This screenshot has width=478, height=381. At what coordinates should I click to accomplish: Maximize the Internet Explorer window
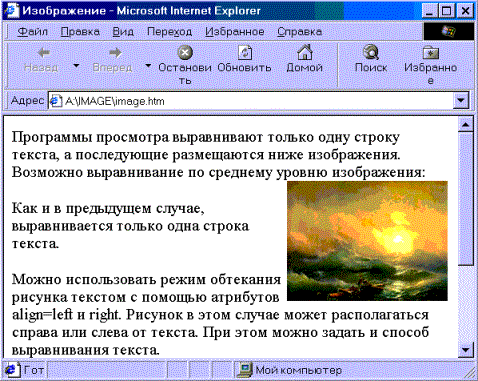[446, 11]
